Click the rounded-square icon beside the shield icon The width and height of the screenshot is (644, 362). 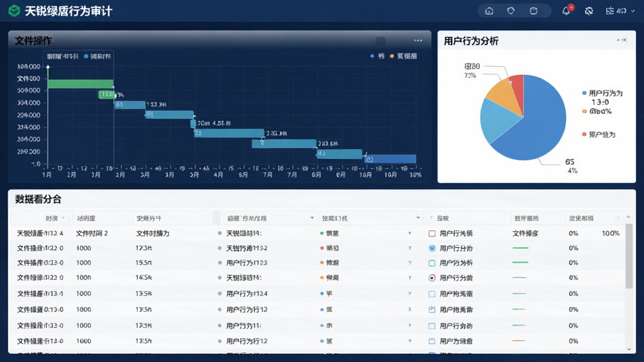(x=533, y=11)
